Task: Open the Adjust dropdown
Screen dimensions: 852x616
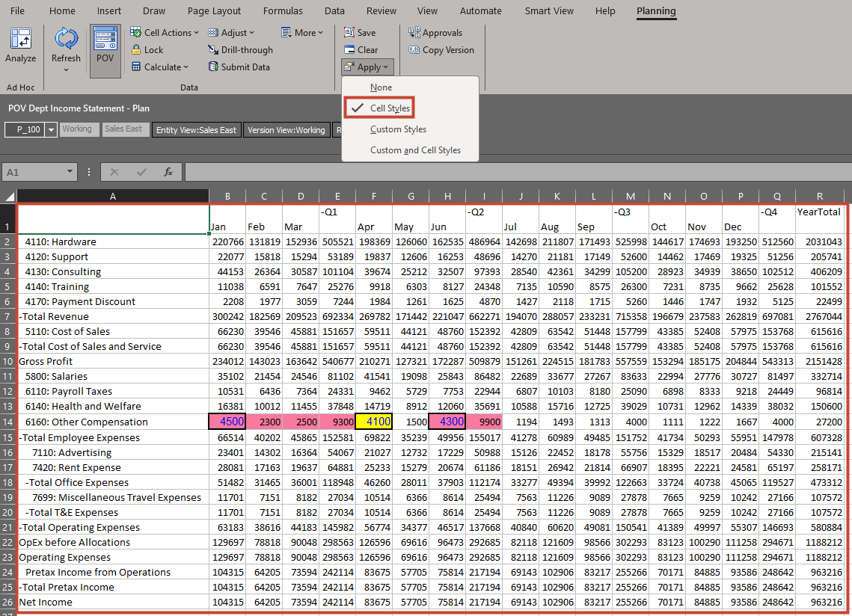Action: 231,33
